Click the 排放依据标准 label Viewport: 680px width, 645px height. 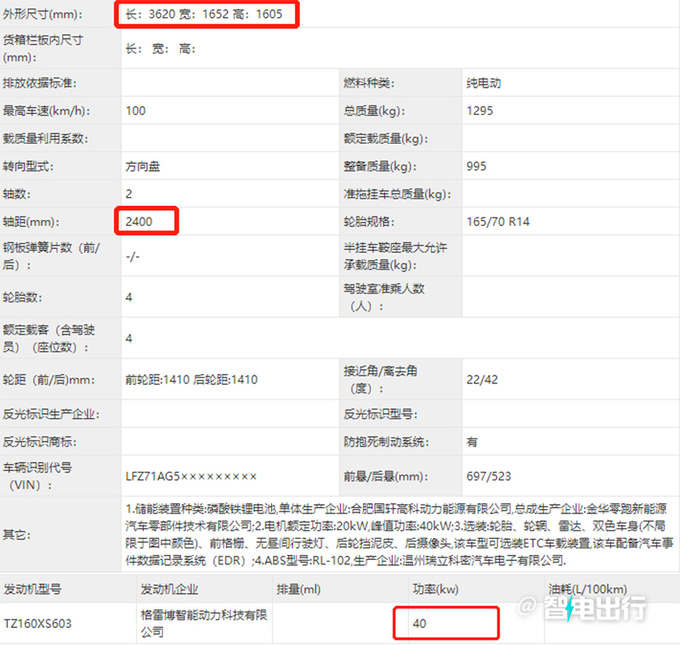point(39,83)
